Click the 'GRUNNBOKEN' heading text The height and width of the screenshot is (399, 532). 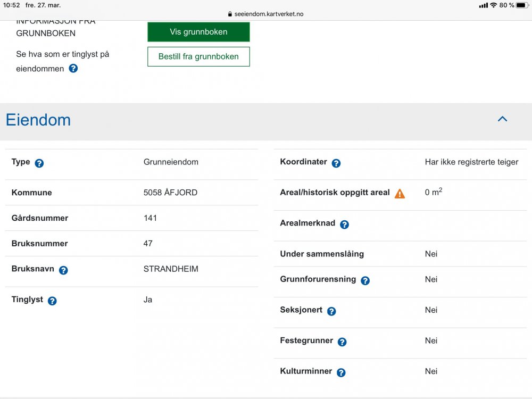tap(46, 33)
